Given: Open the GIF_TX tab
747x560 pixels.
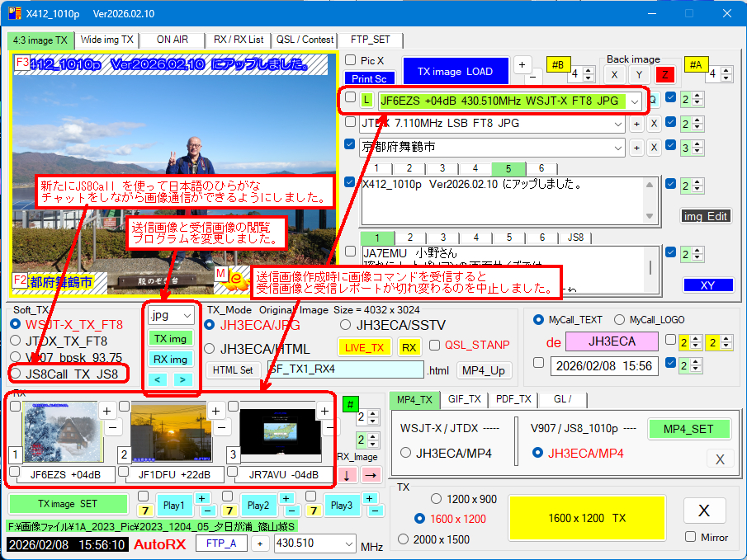Looking at the screenshot, I should 464,400.
